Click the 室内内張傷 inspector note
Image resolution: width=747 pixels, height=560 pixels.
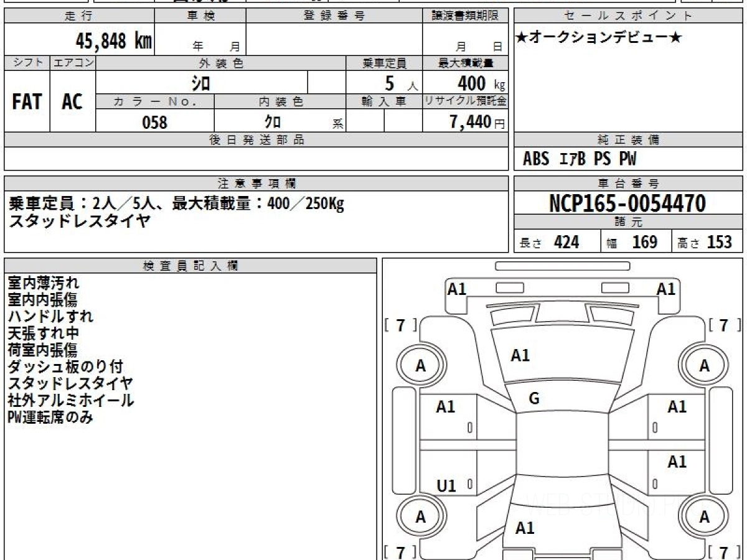[x=42, y=300]
